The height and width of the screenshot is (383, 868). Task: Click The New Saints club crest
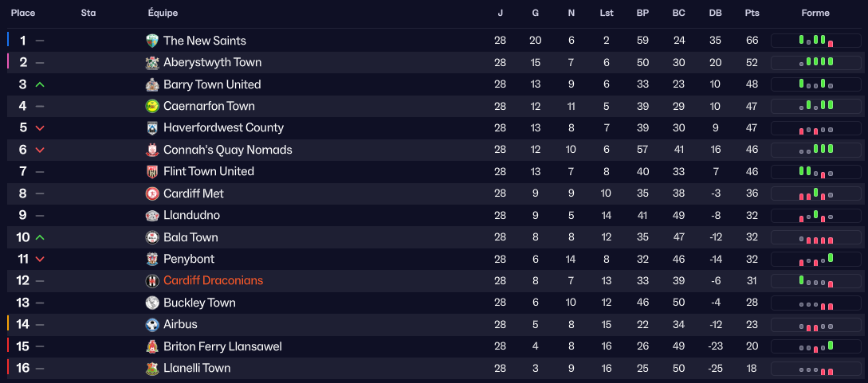point(152,41)
